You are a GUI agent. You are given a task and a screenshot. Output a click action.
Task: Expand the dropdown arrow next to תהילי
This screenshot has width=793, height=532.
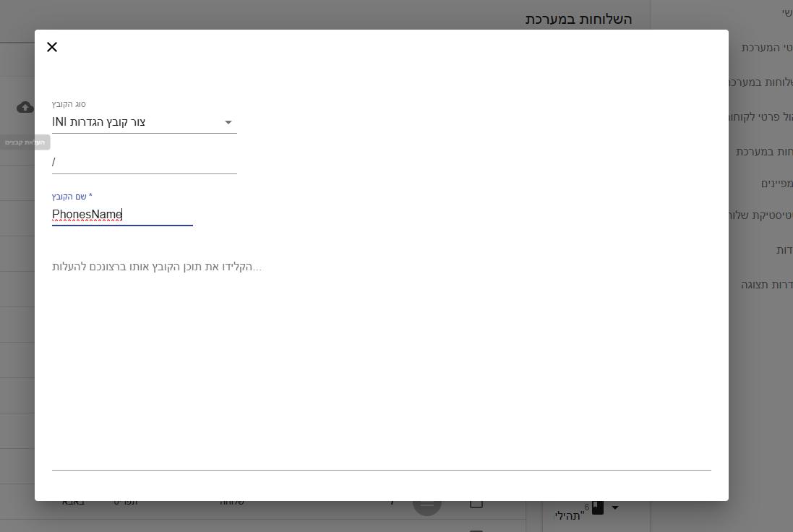pos(615,507)
